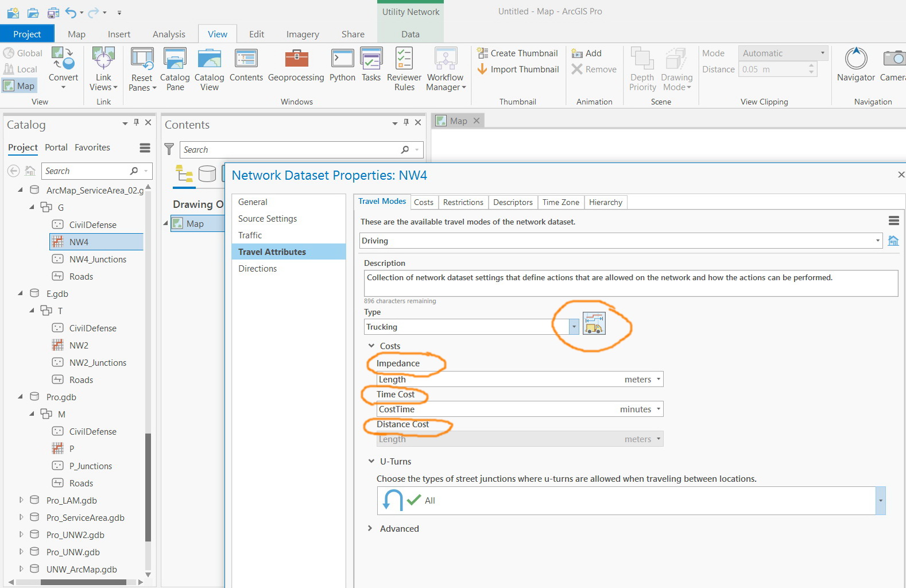
Task: Switch to Portal tab in Catalog
Action: click(x=56, y=148)
